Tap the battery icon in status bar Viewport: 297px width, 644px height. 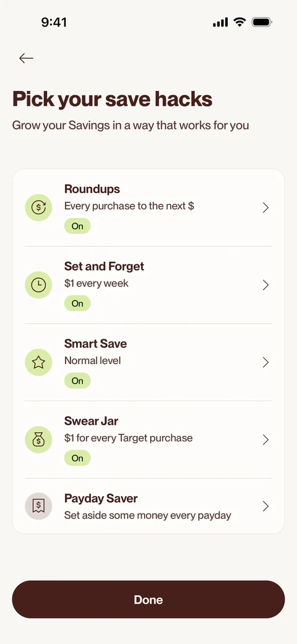pos(262,22)
